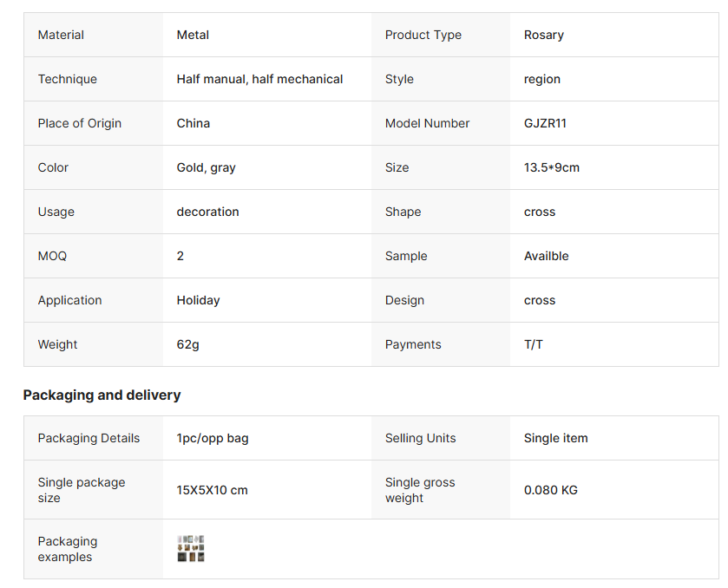Click the Material label cell

pyautogui.click(x=94, y=35)
